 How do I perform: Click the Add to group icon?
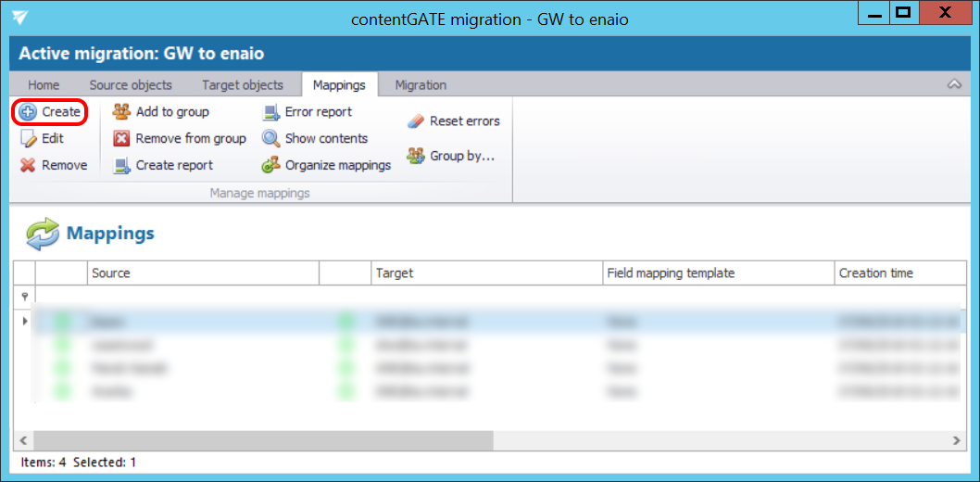point(121,112)
